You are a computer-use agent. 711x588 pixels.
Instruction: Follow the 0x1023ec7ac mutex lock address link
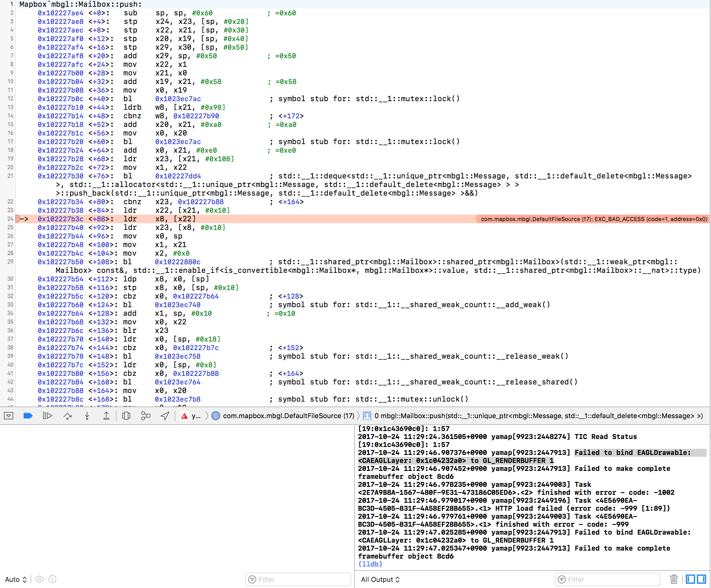178,99
